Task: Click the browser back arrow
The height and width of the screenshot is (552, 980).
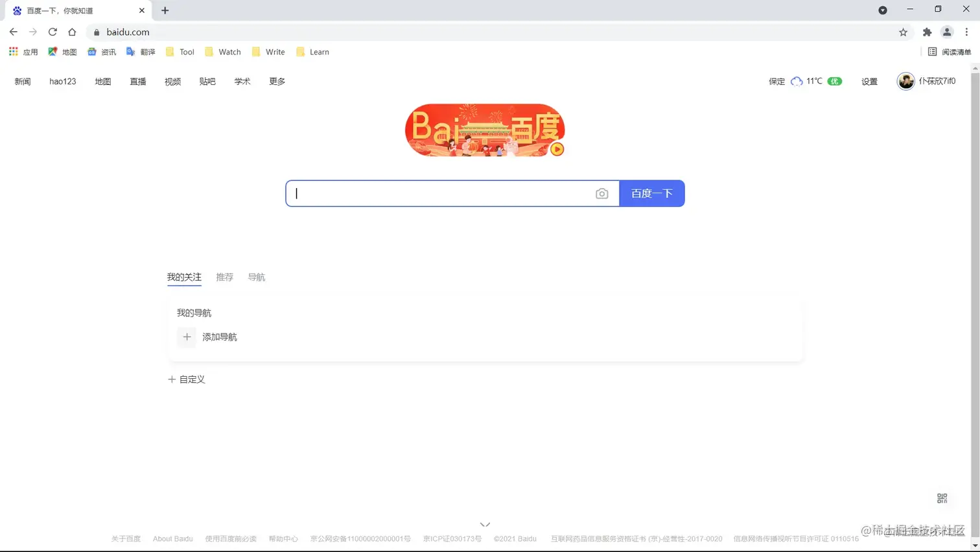Action: [x=14, y=32]
